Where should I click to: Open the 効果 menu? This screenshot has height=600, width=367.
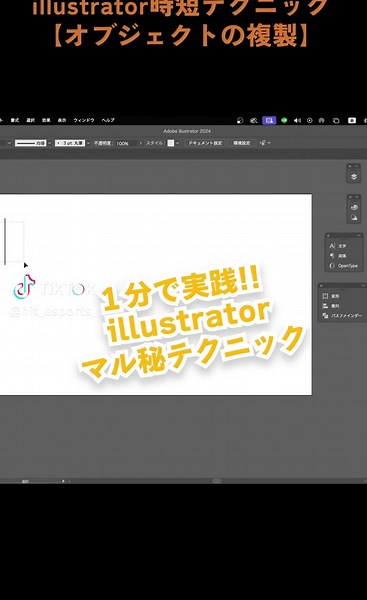point(46,120)
